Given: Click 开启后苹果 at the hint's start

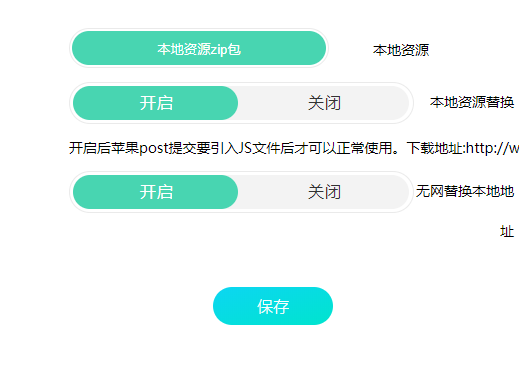Looking at the screenshot, I should pos(104,148).
